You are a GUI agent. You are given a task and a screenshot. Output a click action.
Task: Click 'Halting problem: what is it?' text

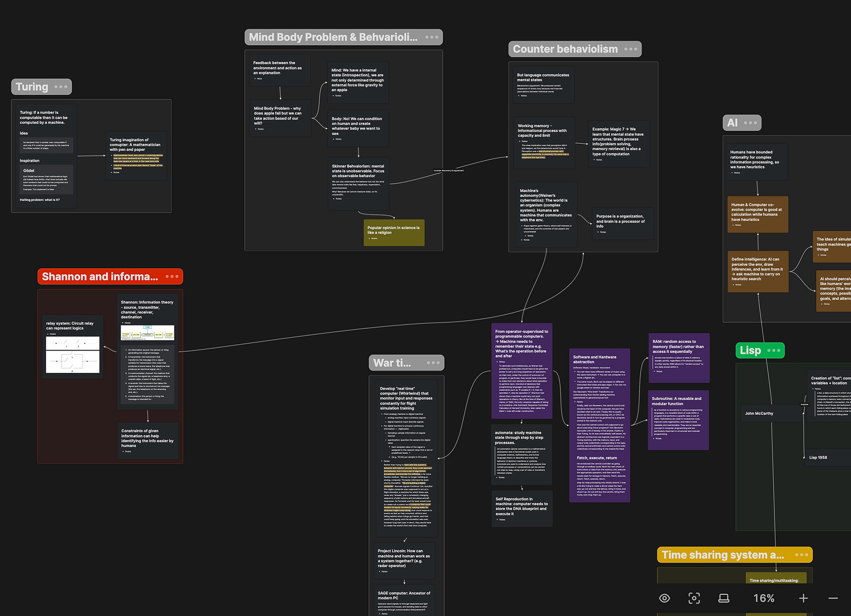[x=40, y=200]
